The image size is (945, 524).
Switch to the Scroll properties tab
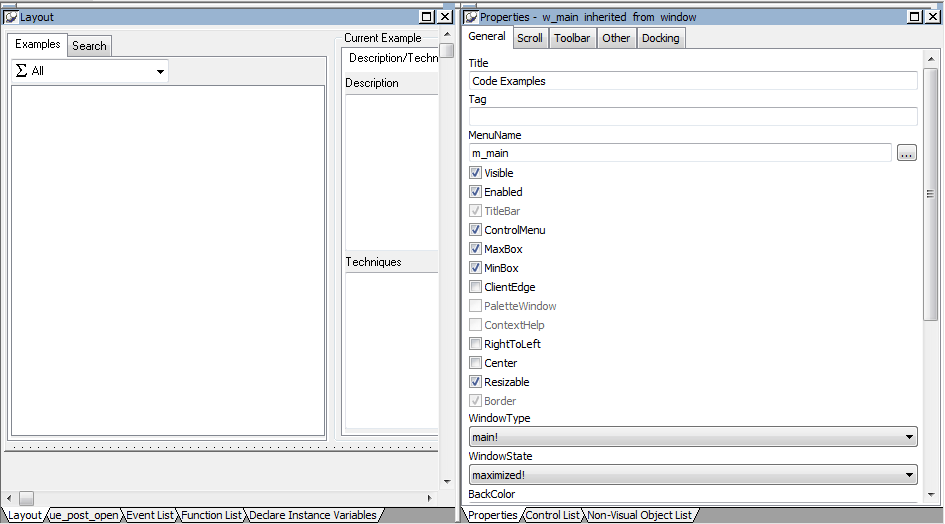tap(530, 38)
